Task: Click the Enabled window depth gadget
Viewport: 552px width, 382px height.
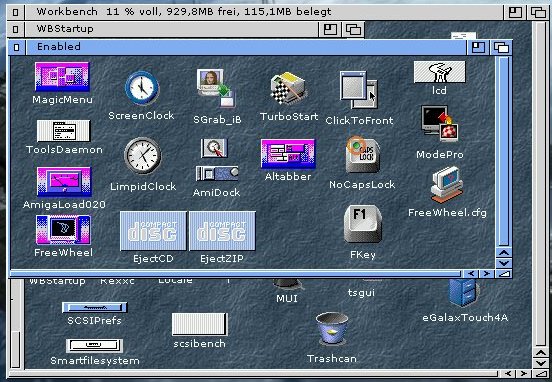Action: click(x=501, y=47)
